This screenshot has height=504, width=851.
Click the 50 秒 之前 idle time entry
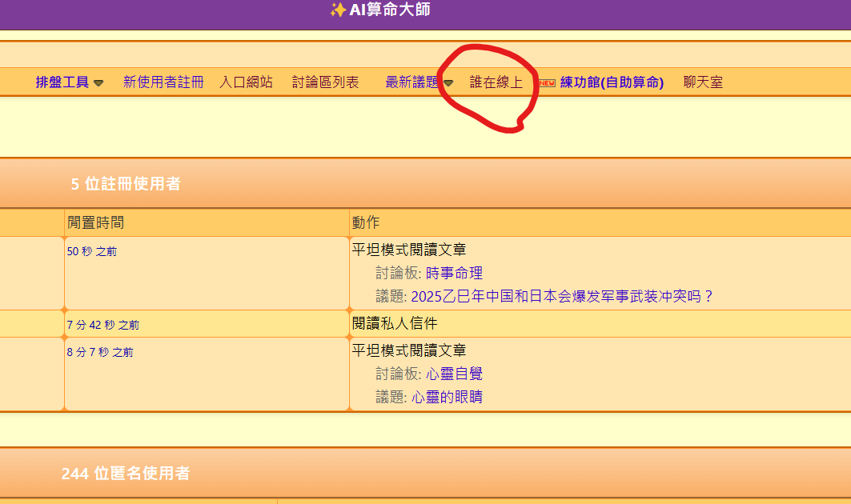[91, 251]
